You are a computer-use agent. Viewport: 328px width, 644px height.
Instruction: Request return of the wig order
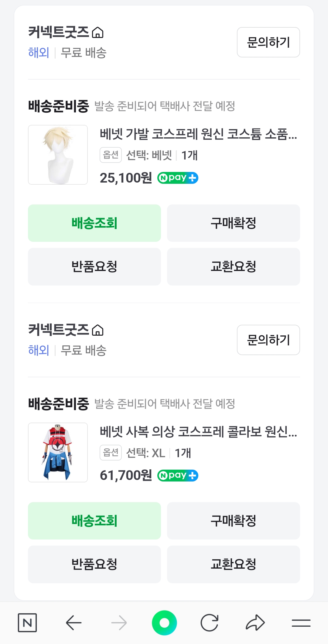click(94, 266)
